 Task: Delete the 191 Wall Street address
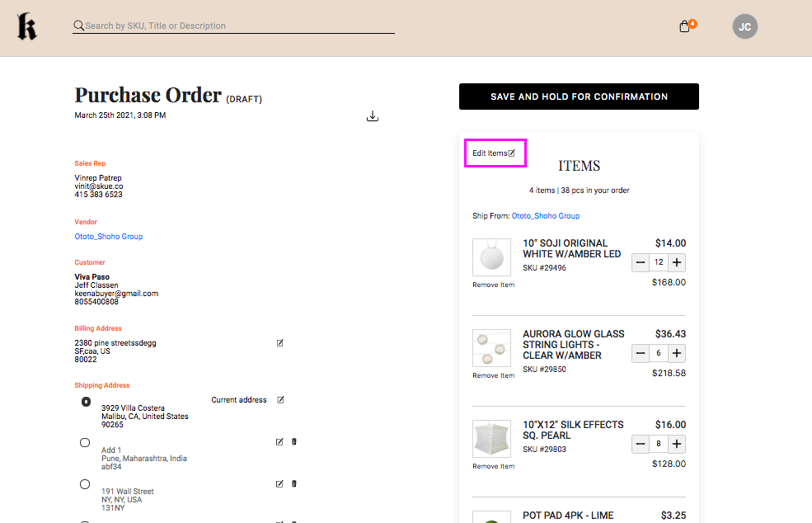[293, 483]
